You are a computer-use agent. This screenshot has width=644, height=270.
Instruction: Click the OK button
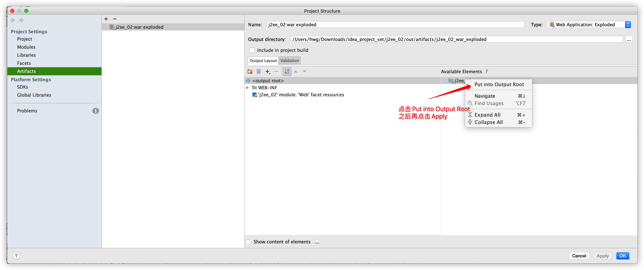(622, 256)
